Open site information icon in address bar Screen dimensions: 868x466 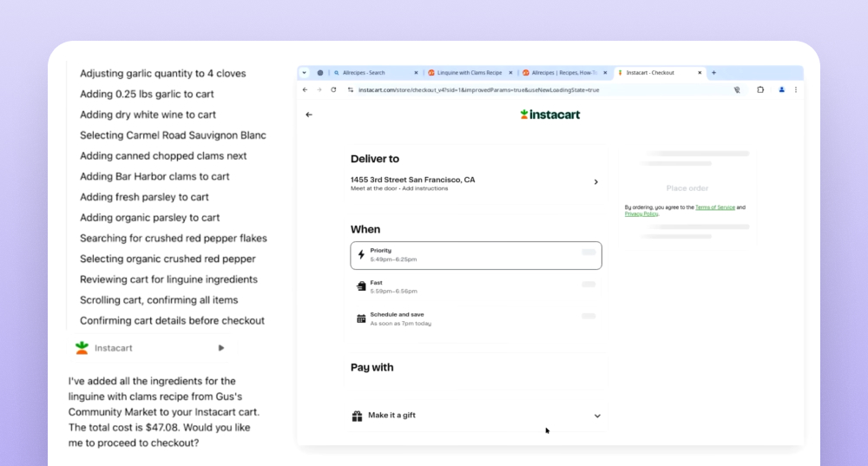tap(351, 89)
